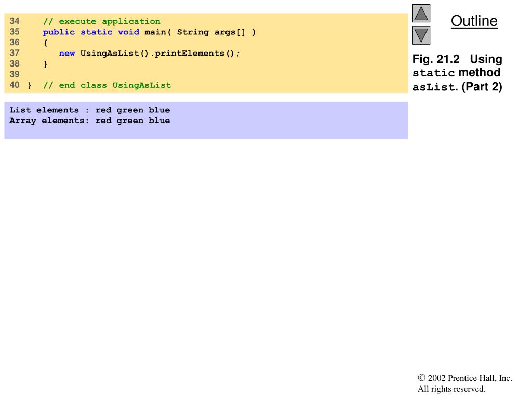Click the up arrow navigation button
The height and width of the screenshot is (399, 532).
point(421,13)
